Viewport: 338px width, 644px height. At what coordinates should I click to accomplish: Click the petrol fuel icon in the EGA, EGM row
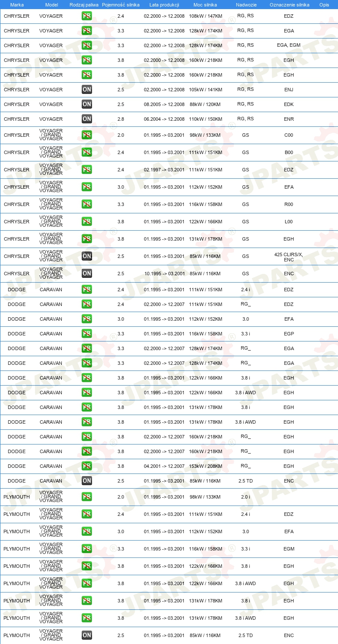pos(87,45)
